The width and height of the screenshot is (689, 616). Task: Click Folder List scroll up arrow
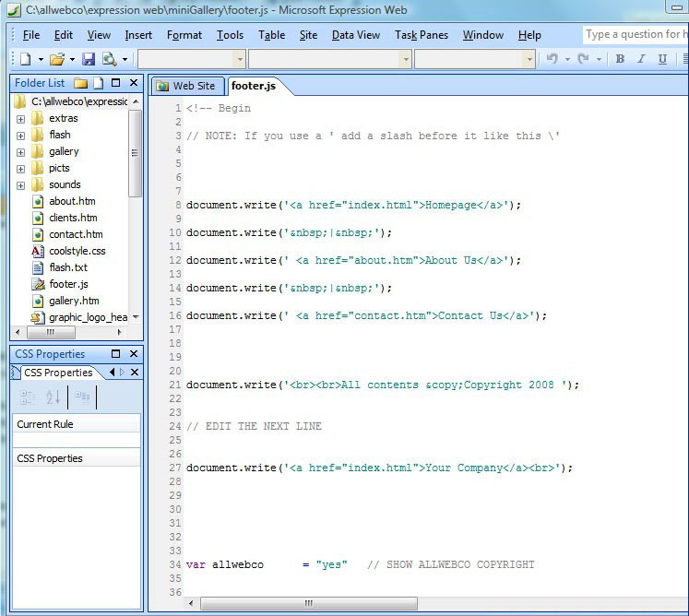136,101
